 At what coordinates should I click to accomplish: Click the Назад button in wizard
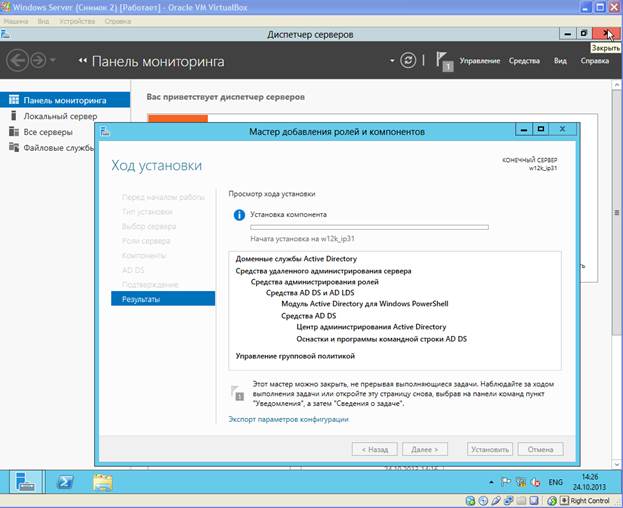point(374,450)
